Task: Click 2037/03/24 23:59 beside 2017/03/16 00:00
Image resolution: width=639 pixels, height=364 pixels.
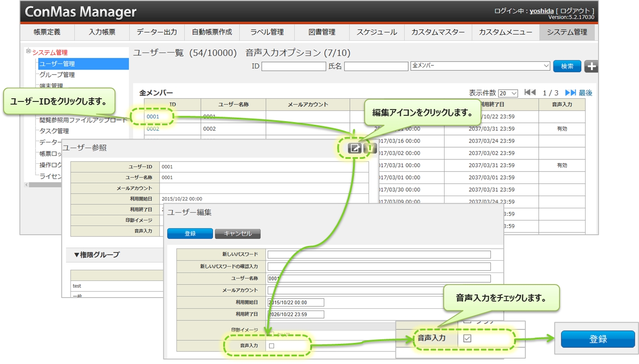Action: pos(492,141)
